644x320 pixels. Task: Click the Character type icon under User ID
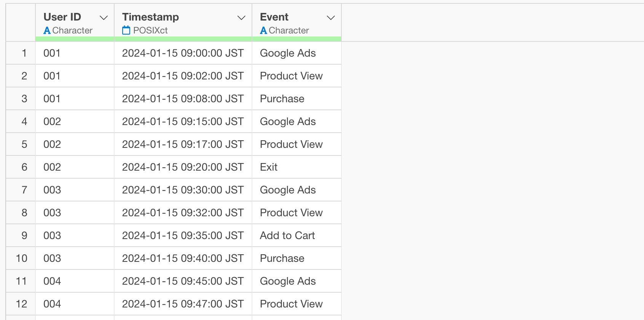pos(47,30)
